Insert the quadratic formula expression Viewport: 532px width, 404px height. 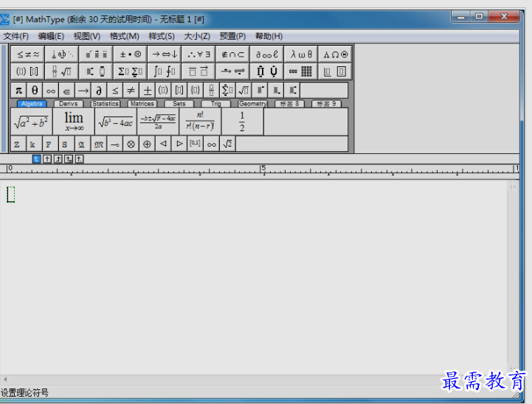pyautogui.click(x=158, y=122)
